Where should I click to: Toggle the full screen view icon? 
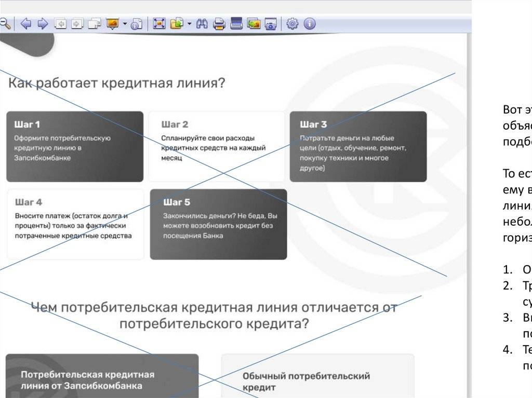pos(159,23)
